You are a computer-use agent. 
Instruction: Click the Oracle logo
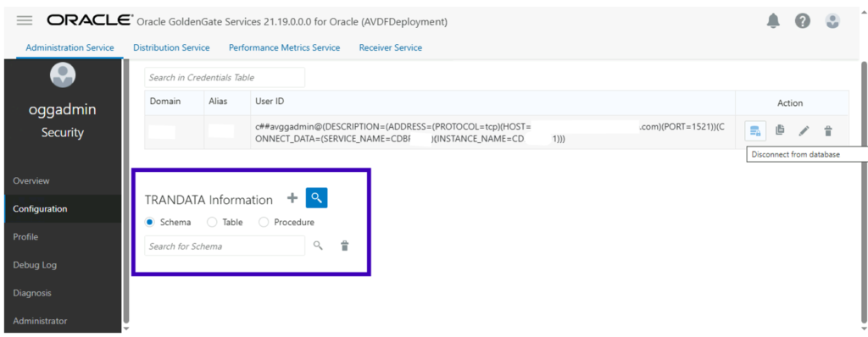90,20
